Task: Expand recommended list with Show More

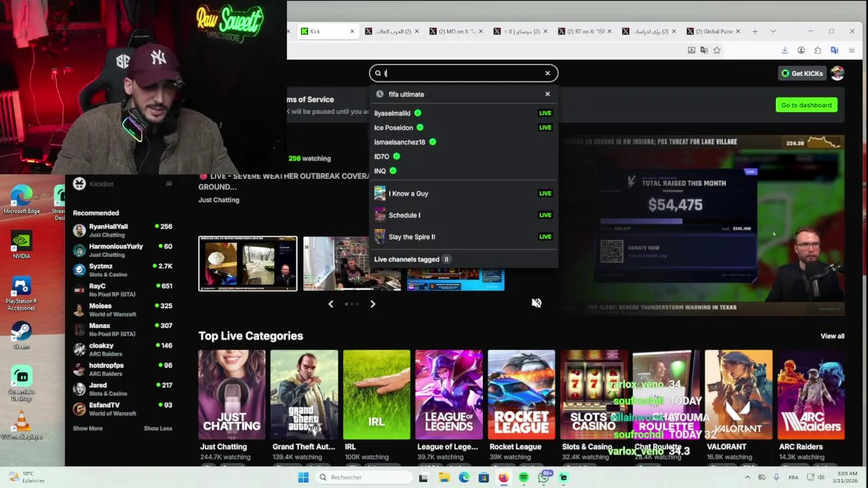Action: pyautogui.click(x=87, y=428)
